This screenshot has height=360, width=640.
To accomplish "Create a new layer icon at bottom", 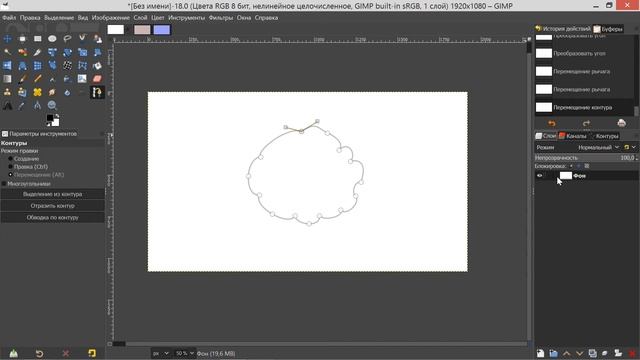I will tap(540, 353).
